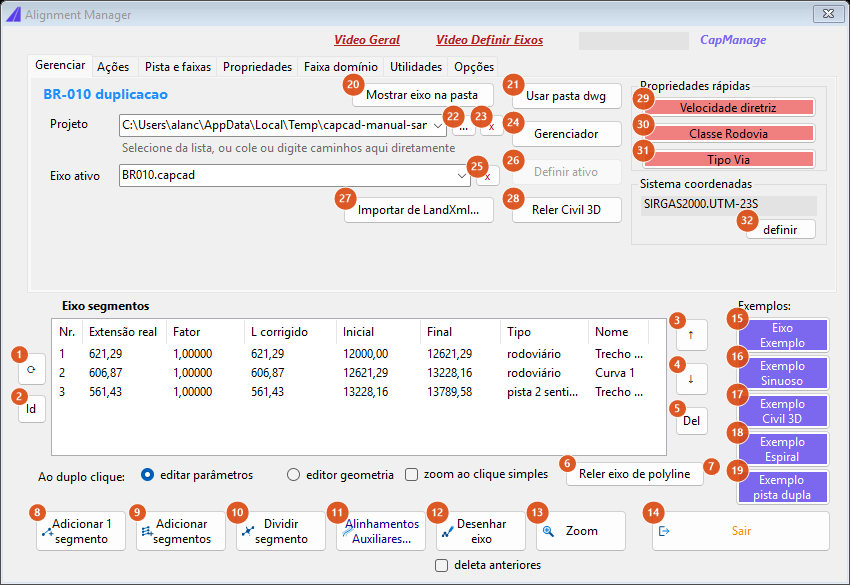Load Eixo Exemplo purple button
Viewport: 850px width, 585px height.
782,336
